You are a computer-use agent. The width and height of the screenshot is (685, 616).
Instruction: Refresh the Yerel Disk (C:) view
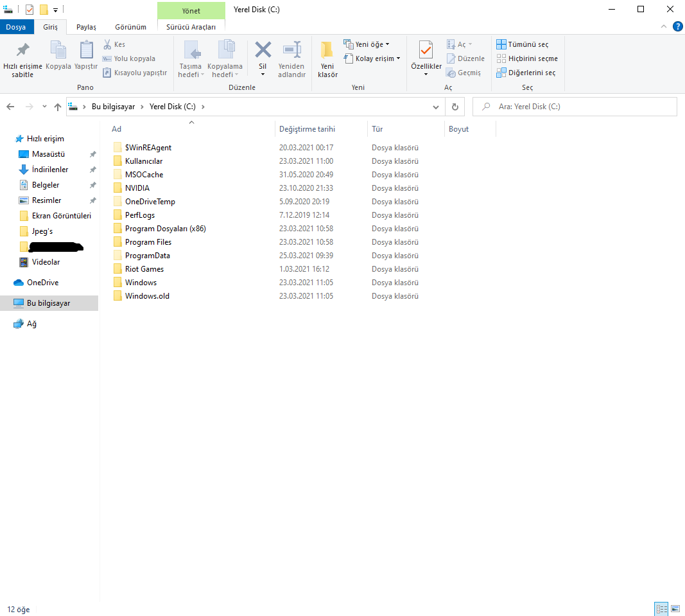[x=455, y=107]
